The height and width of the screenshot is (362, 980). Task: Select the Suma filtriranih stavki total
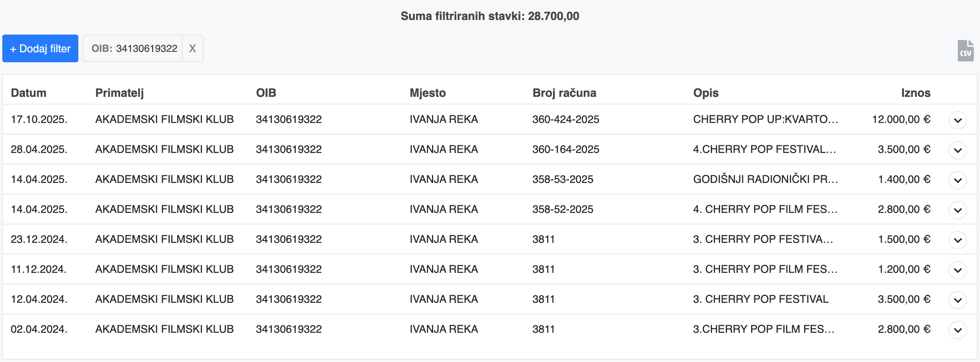[x=490, y=16]
